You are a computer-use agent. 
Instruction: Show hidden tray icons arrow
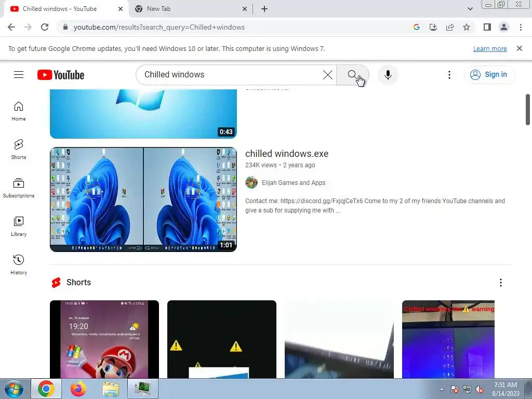pos(442,389)
